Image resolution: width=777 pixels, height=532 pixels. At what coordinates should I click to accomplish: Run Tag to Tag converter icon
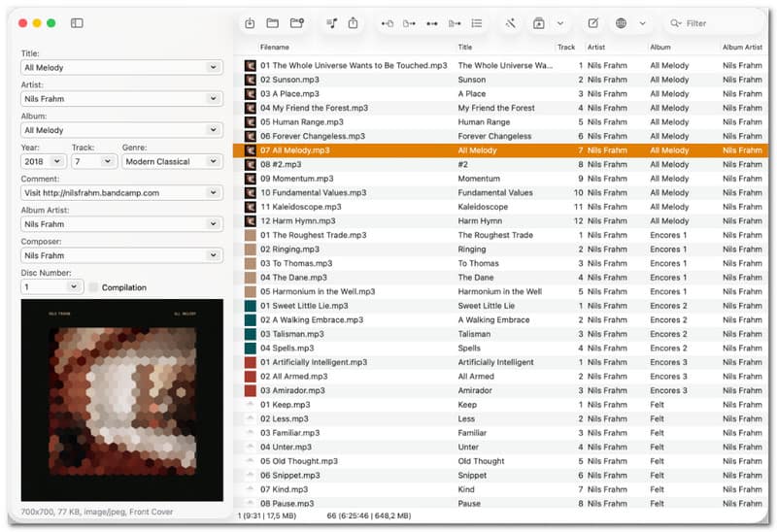[432, 23]
